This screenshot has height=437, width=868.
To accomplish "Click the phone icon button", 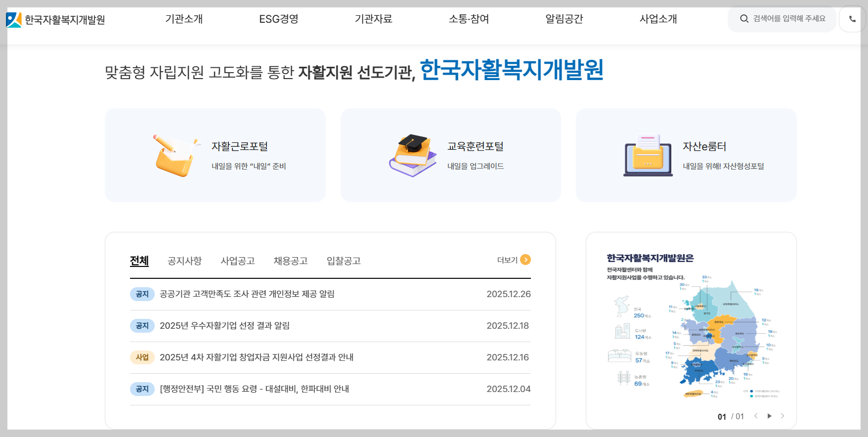I will coord(852,19).
